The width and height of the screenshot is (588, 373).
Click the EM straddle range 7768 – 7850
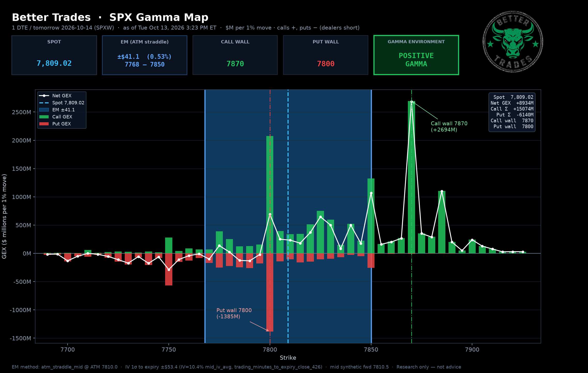[145, 64]
